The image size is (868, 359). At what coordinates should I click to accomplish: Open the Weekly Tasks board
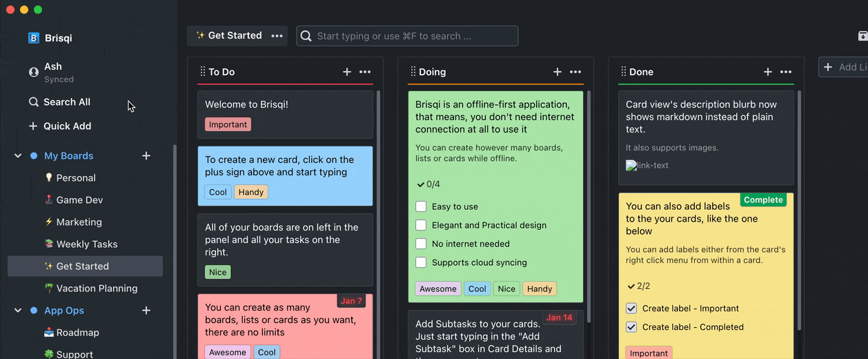tap(85, 244)
